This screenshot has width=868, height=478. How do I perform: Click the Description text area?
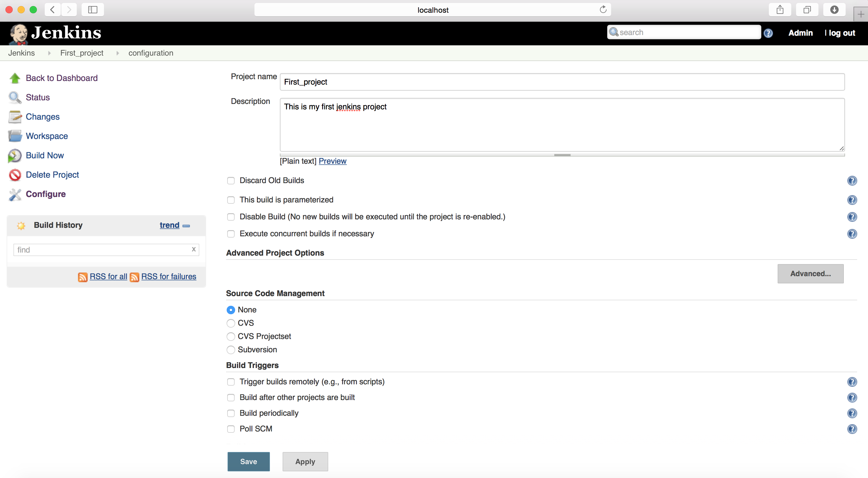[x=562, y=125]
